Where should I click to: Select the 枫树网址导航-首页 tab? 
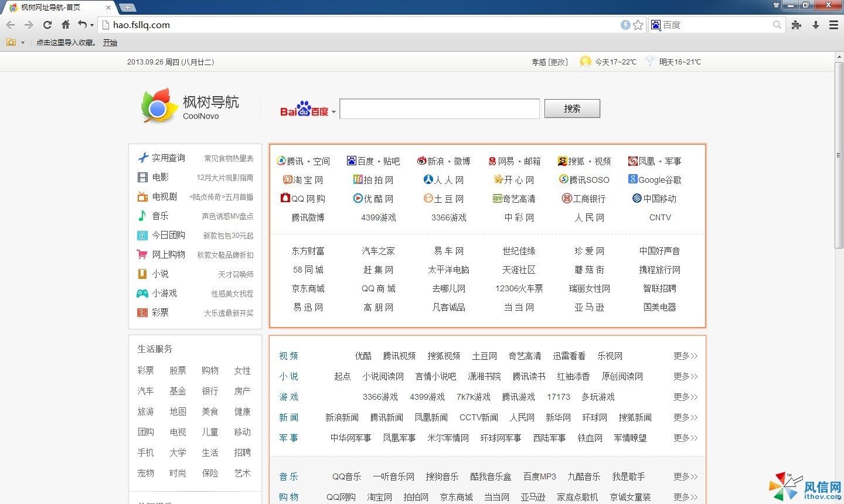59,8
